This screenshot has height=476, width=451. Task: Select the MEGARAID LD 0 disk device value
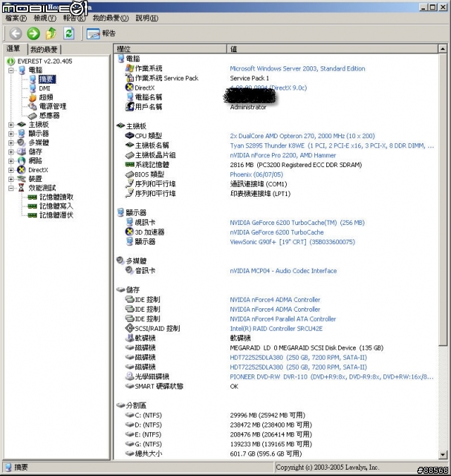click(x=307, y=348)
